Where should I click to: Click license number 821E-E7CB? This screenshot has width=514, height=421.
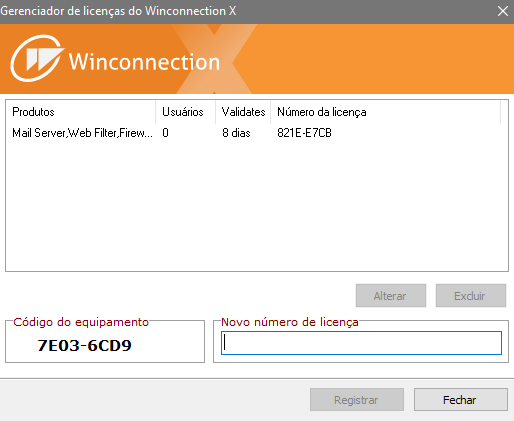click(x=304, y=133)
